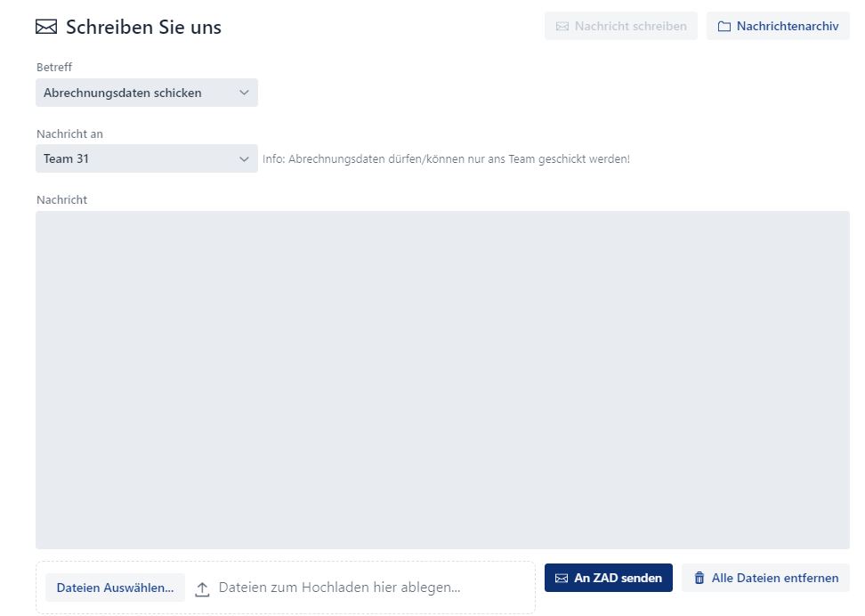
Task: Send the message with An ZAD senden
Action: pos(609,579)
